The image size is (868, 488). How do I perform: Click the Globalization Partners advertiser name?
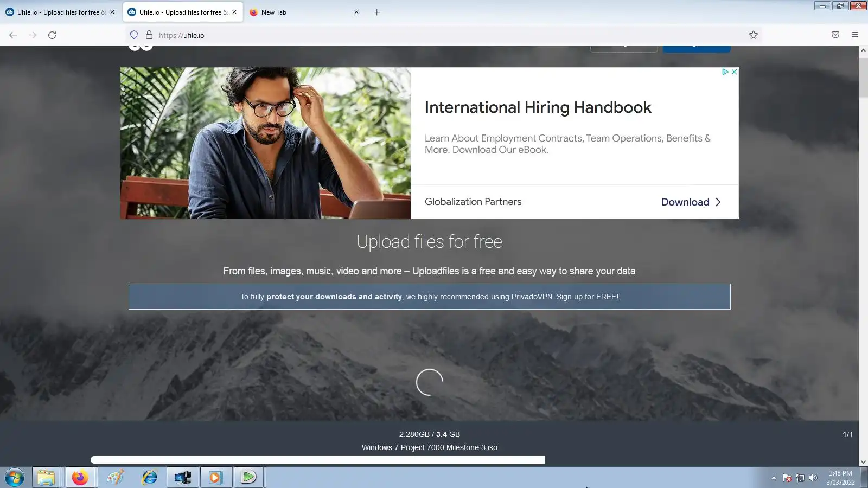click(473, 202)
